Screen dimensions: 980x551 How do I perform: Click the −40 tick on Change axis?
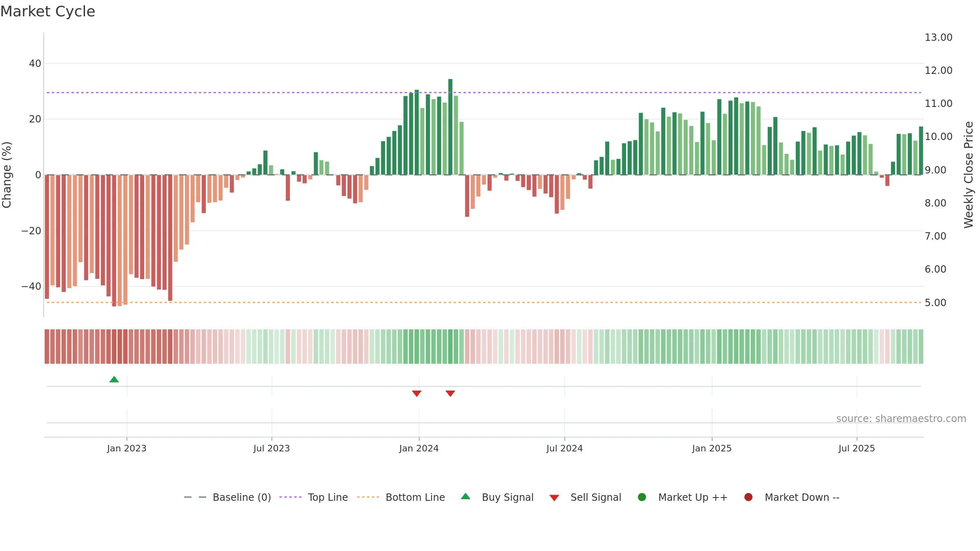point(31,287)
